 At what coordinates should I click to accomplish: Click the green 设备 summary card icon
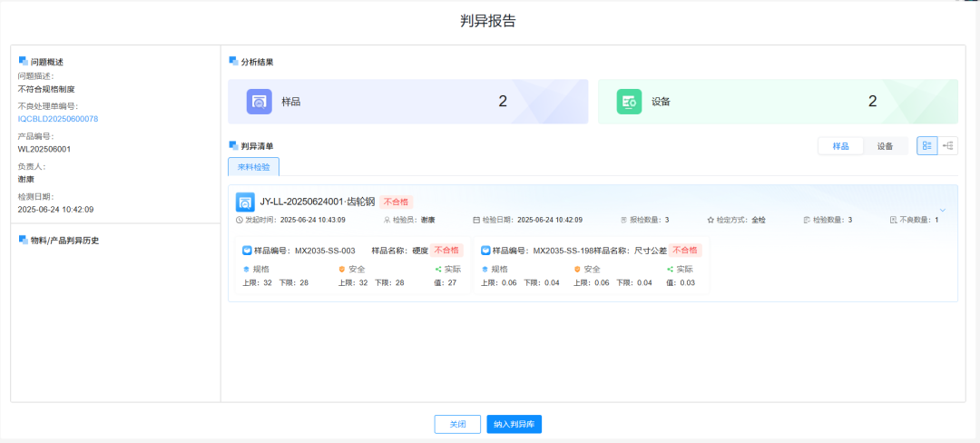pos(630,102)
